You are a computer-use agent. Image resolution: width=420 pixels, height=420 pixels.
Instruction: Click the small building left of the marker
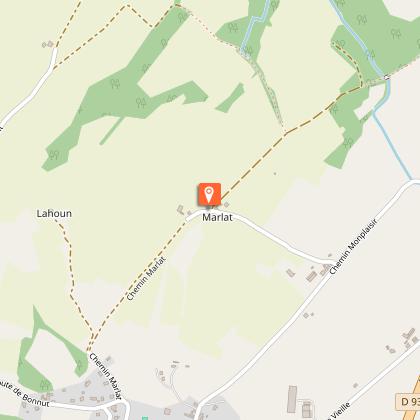click(x=181, y=210)
